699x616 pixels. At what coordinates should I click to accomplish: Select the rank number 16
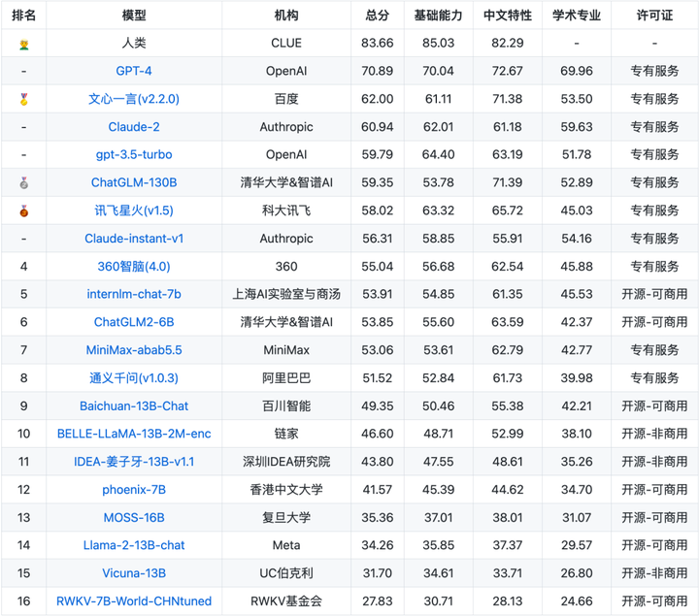click(x=23, y=601)
